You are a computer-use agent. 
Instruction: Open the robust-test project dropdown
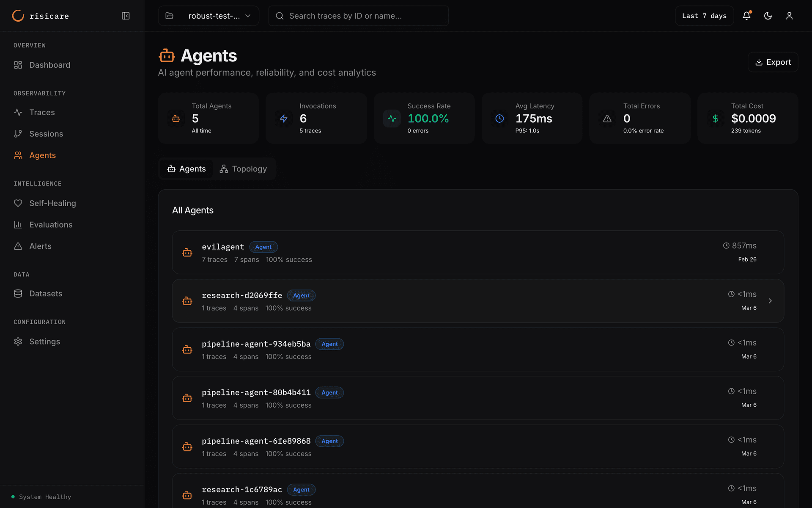pyautogui.click(x=208, y=16)
